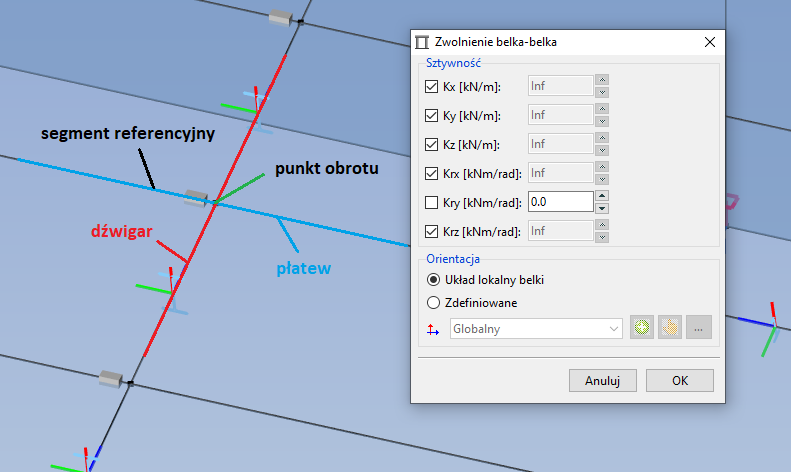The image size is (791, 472).
Task: Toggle the Krz [kNm/rad] checkbox
Action: 431,231
